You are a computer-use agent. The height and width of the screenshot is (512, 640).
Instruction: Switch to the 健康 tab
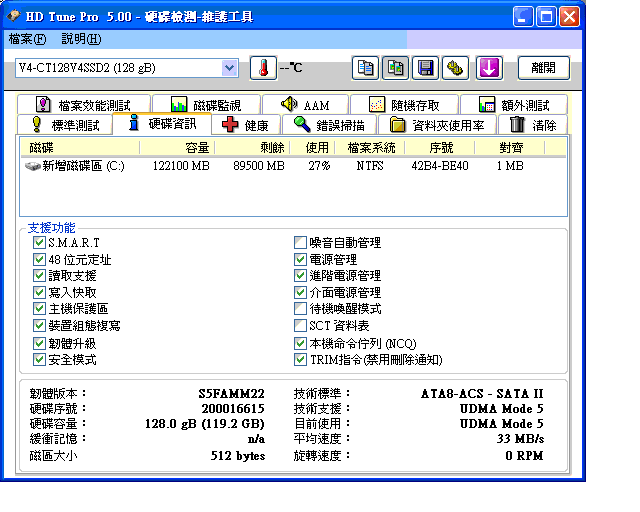(246, 125)
